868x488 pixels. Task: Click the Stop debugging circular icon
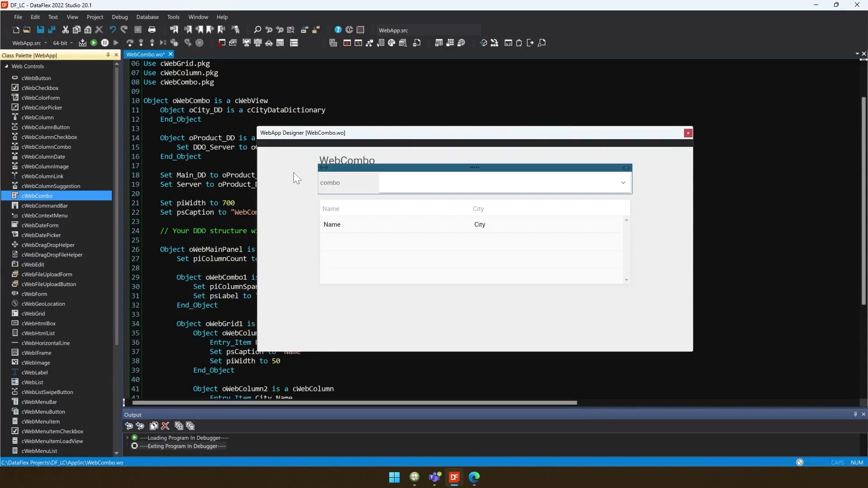pos(199,43)
